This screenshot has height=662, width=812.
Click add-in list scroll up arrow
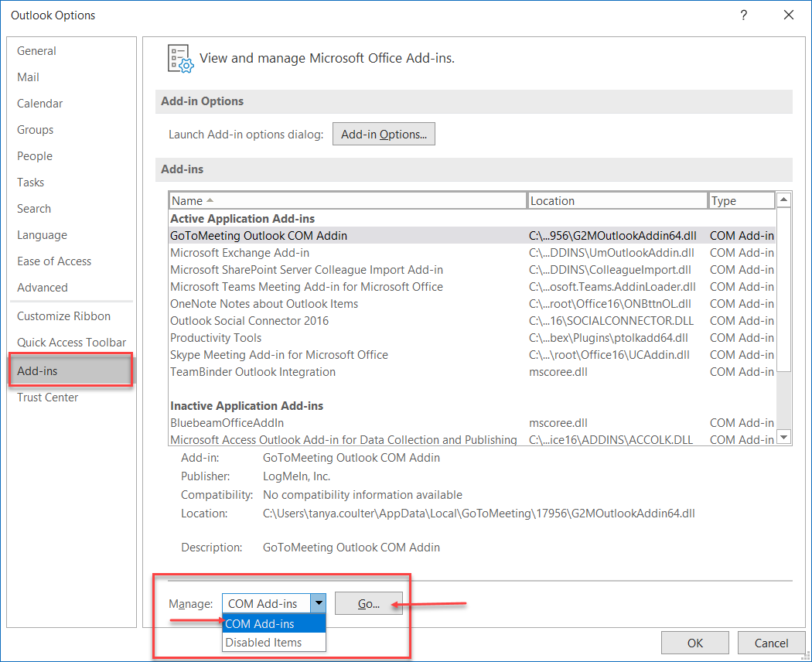click(x=784, y=200)
